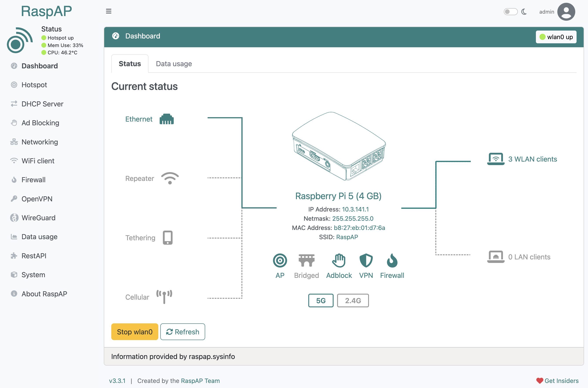The image size is (588, 388).
Task: Click the Dashboard header gauge icon
Action: click(116, 36)
